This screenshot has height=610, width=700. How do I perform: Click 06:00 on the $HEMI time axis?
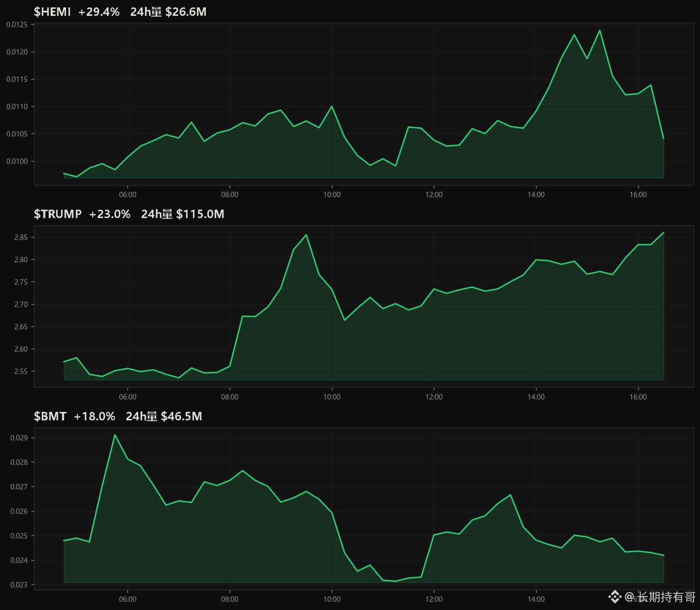128,195
